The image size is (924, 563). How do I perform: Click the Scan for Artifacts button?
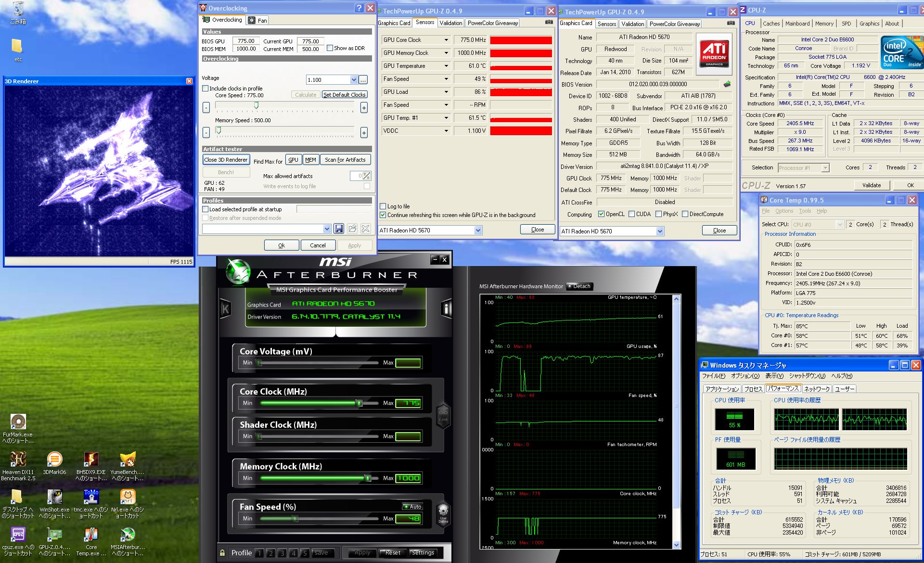(x=345, y=160)
